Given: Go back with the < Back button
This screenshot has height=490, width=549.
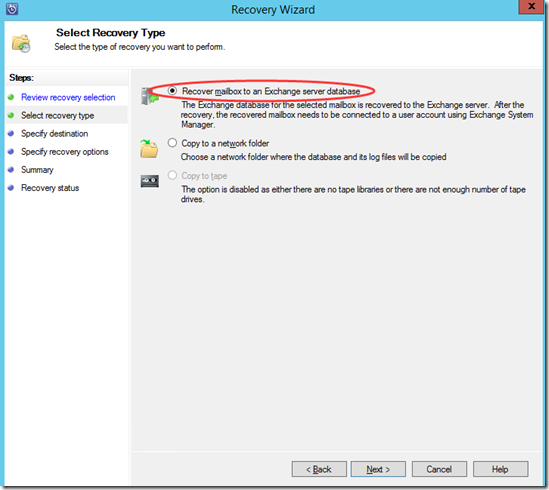Looking at the screenshot, I should 319,469.
